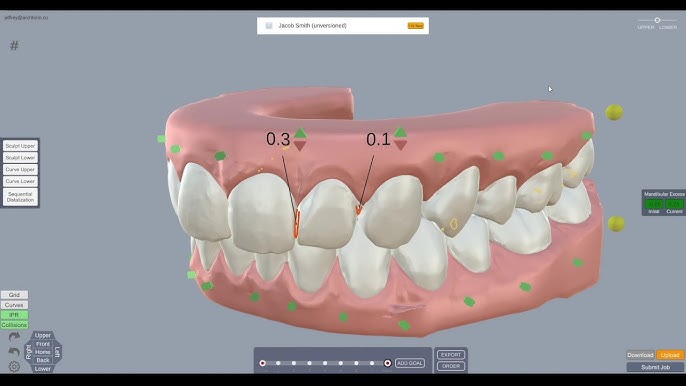Click the Mandibular Excess Current value box
Viewport: 686px width, 386px height.
(x=674, y=204)
